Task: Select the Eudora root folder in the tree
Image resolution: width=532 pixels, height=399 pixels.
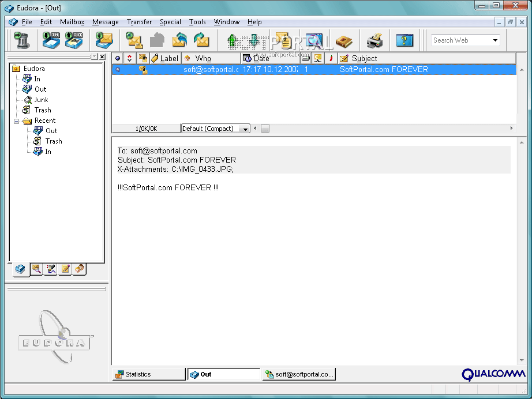Action: [28, 69]
